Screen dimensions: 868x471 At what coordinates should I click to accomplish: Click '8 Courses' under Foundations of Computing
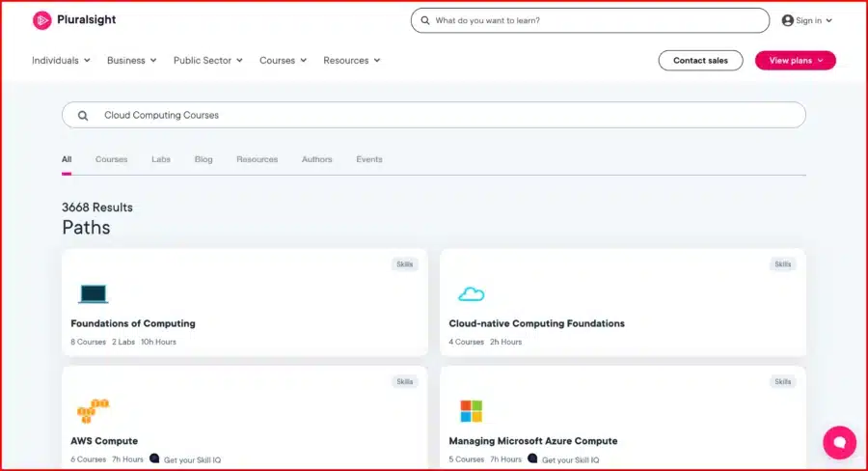click(x=88, y=342)
